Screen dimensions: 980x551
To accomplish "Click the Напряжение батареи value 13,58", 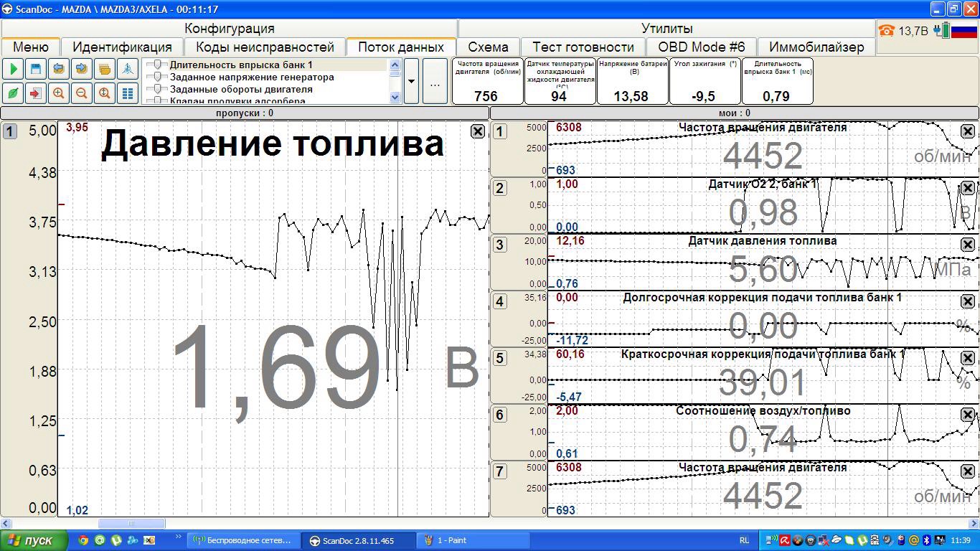I will coord(631,96).
